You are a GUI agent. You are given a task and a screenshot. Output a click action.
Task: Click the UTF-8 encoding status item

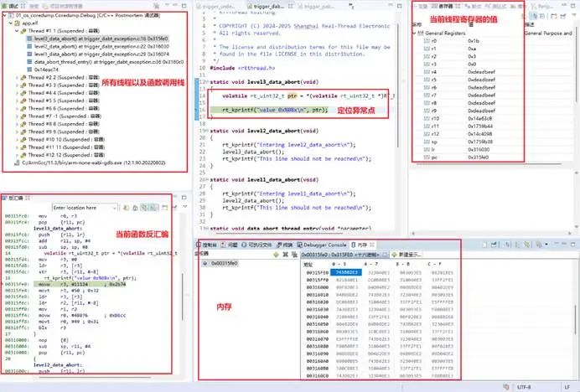(x=524, y=387)
